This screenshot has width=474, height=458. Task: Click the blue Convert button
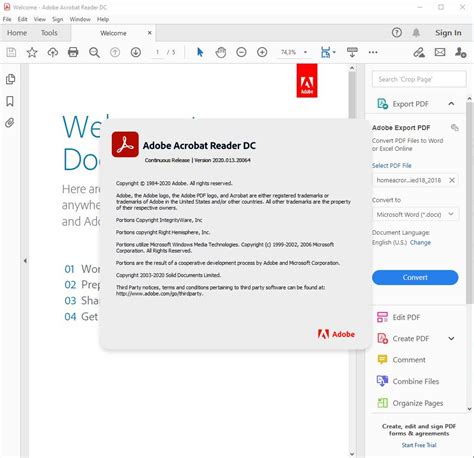pyautogui.click(x=415, y=277)
